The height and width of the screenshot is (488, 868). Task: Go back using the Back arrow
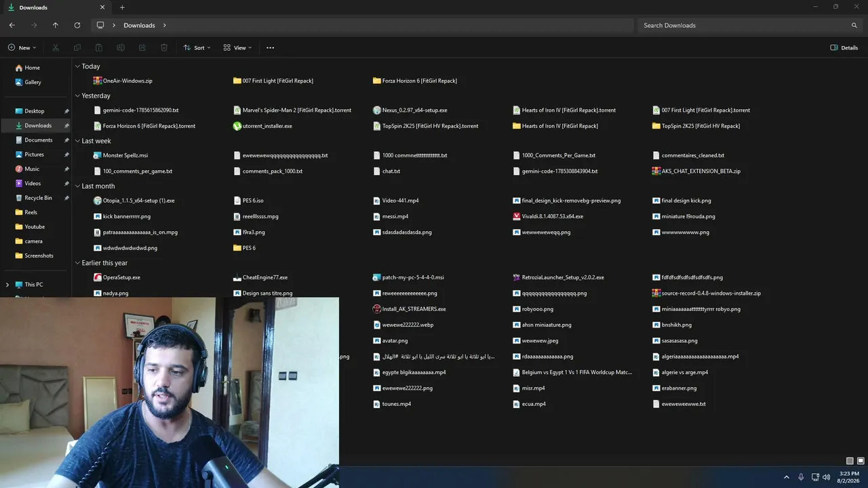pyautogui.click(x=12, y=25)
